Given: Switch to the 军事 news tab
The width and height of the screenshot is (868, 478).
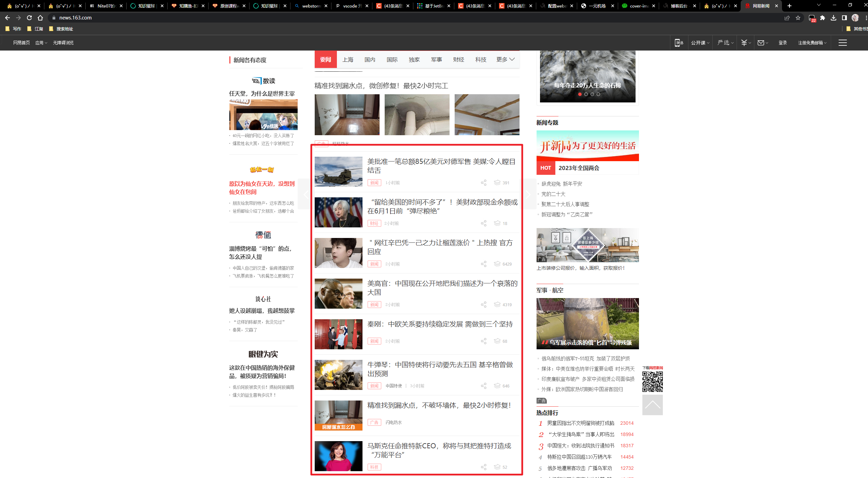Looking at the screenshot, I should tap(436, 59).
